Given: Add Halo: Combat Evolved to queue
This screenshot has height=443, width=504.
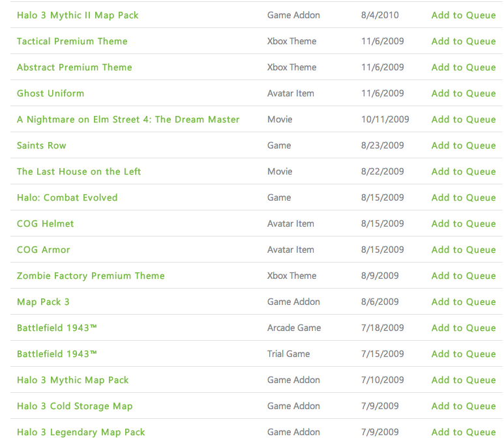Looking at the screenshot, I should (464, 197).
